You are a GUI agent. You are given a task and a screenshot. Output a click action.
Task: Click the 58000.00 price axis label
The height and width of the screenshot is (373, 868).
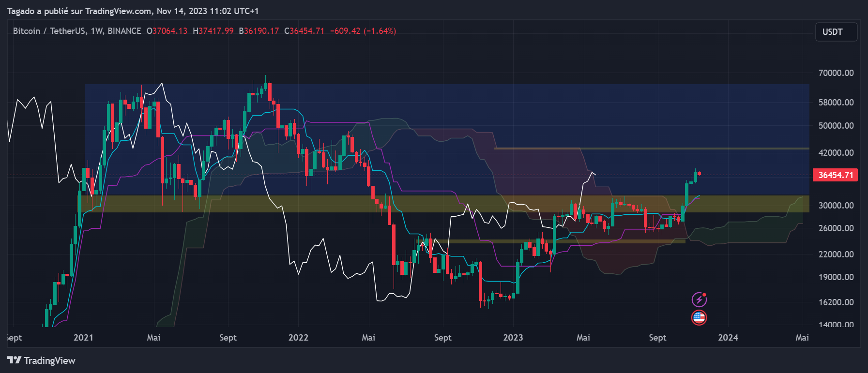pyautogui.click(x=836, y=103)
